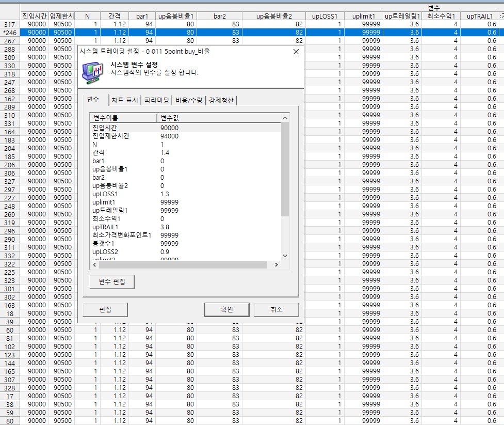504x425 pixels.
Task: Click the uplimit1 column header in table
Action: pos(364,16)
